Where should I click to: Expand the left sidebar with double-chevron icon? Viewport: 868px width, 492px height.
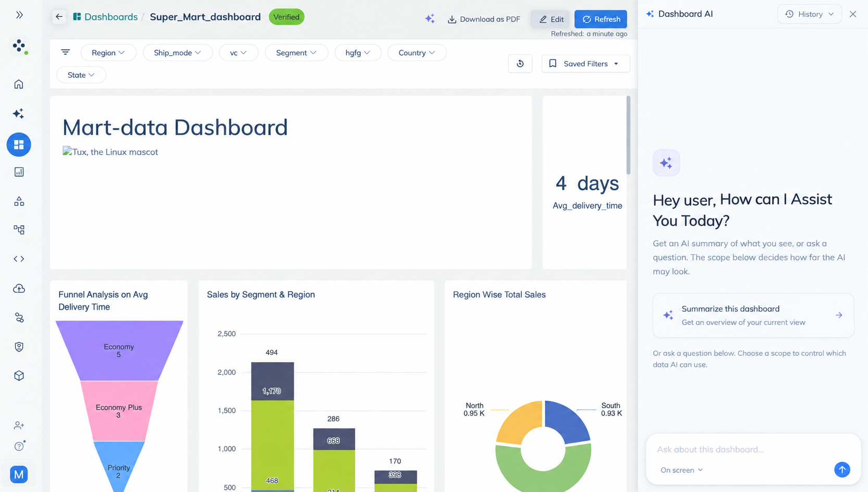(19, 15)
